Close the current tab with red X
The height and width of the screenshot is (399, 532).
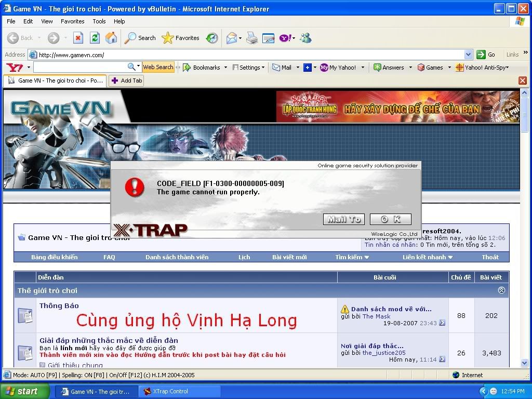click(523, 81)
